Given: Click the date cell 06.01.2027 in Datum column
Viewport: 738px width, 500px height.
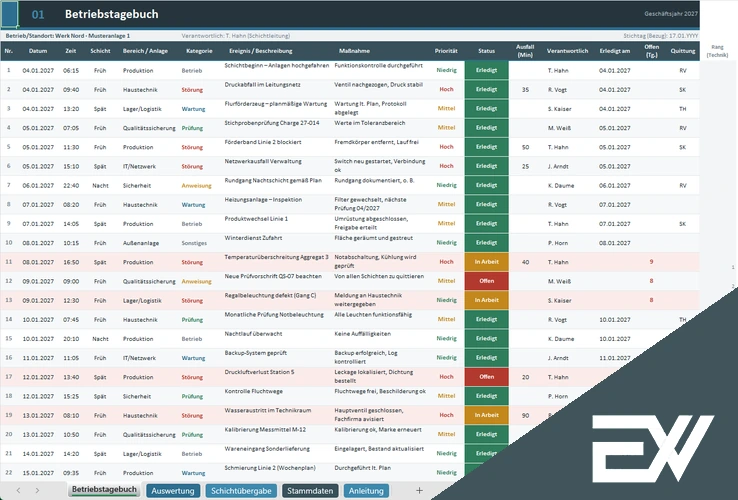Looking at the screenshot, I should click(x=38, y=185).
